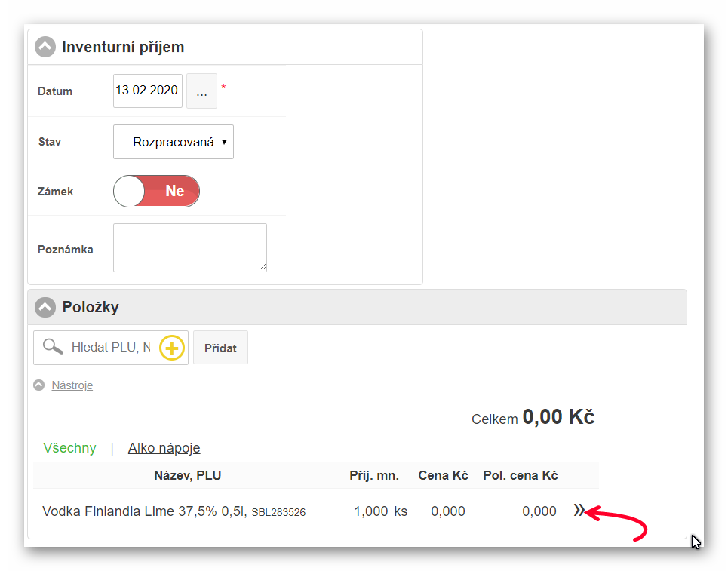Image resolution: width=728 pixels, height=571 pixels.
Task: Click the Pol. cena Kč column header
Action: pyautogui.click(x=520, y=475)
